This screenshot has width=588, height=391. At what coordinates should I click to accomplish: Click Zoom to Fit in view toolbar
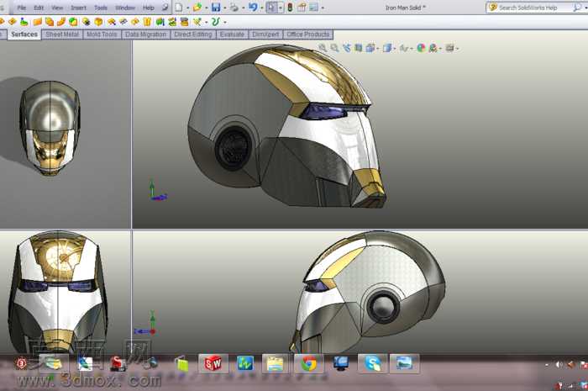pos(322,48)
